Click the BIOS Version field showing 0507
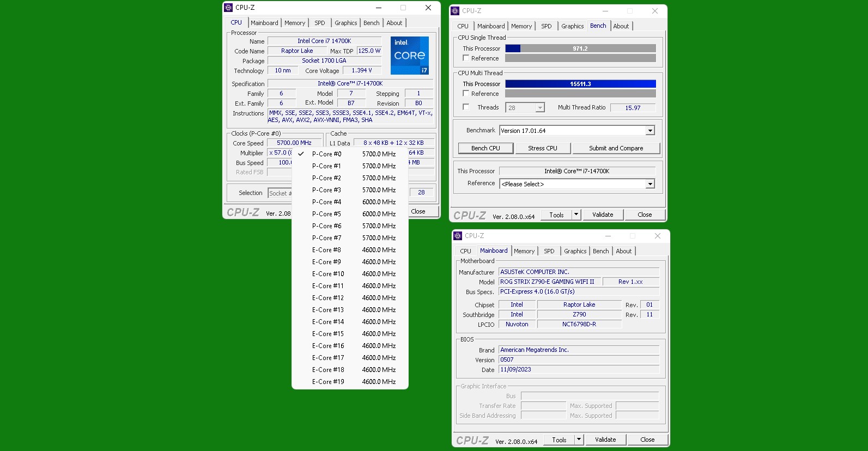The image size is (868, 451). [x=578, y=360]
